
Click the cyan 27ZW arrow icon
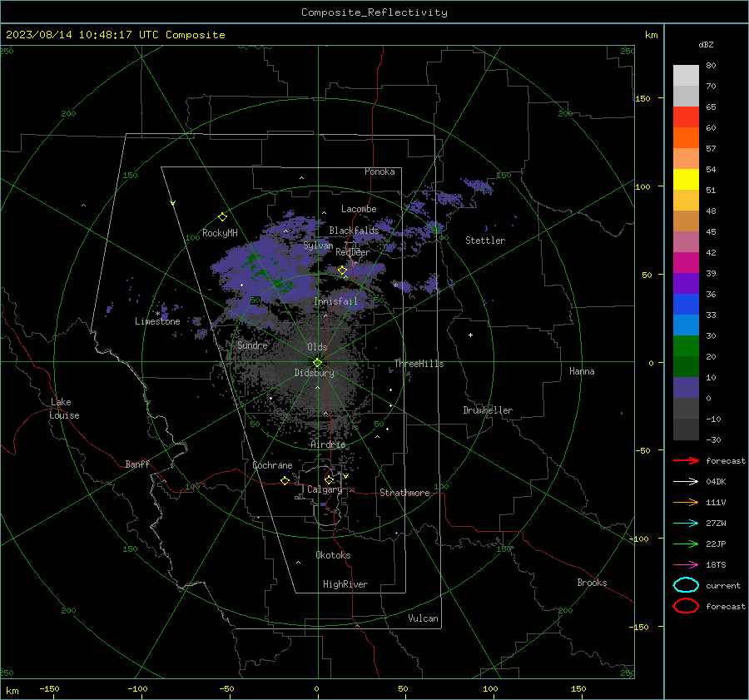tap(686, 524)
